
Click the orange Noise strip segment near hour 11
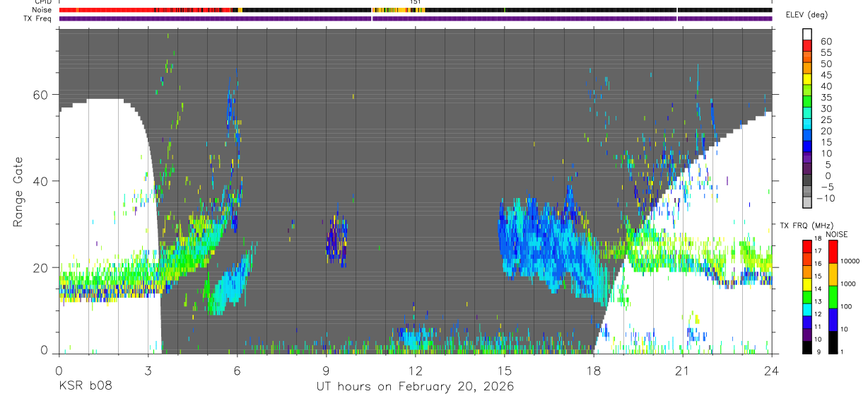point(398,10)
